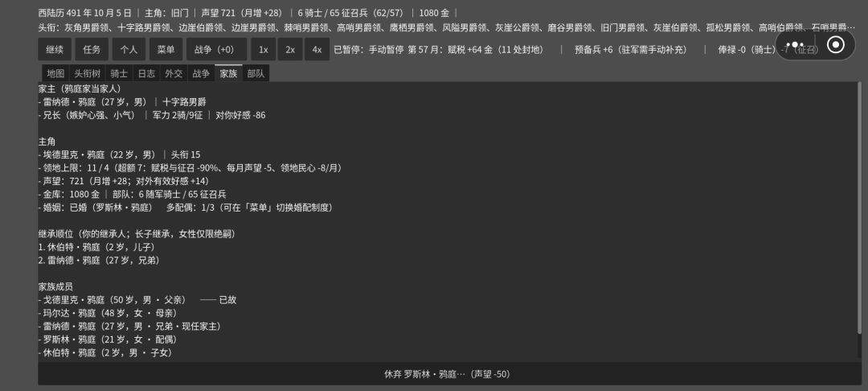Switch to the 日志 tab
The height and width of the screenshot is (391, 868).
point(146,73)
